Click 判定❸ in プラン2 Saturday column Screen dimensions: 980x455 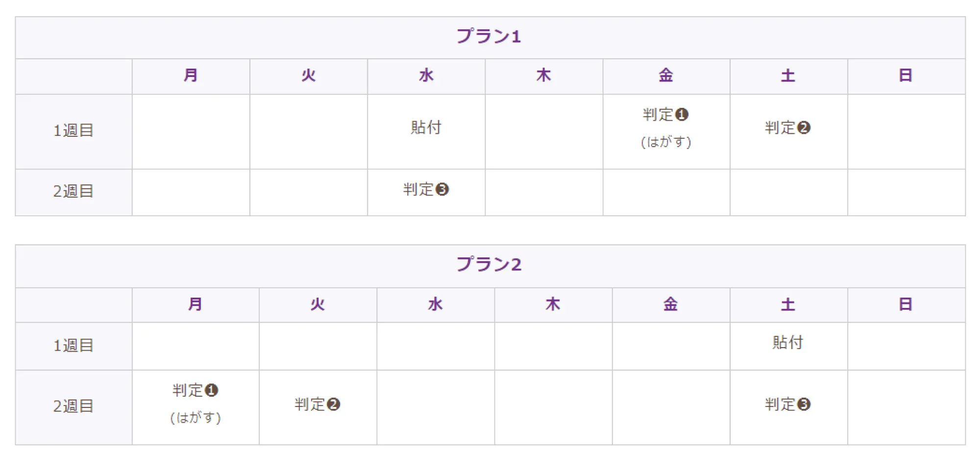click(788, 404)
